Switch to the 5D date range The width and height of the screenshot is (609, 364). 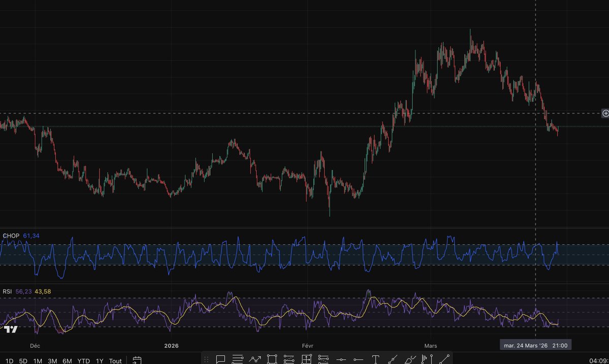coord(23,361)
